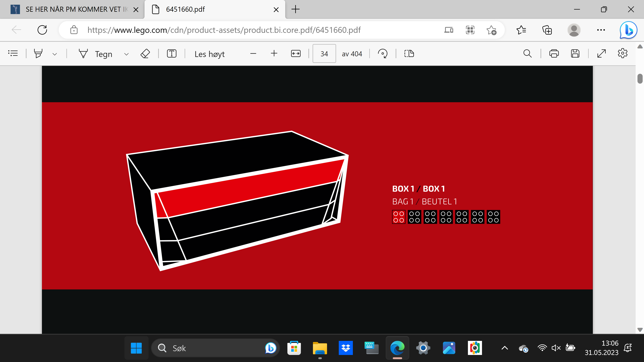This screenshot has width=644, height=362.
Task: Open a new browser tab
Action: pyautogui.click(x=296, y=10)
